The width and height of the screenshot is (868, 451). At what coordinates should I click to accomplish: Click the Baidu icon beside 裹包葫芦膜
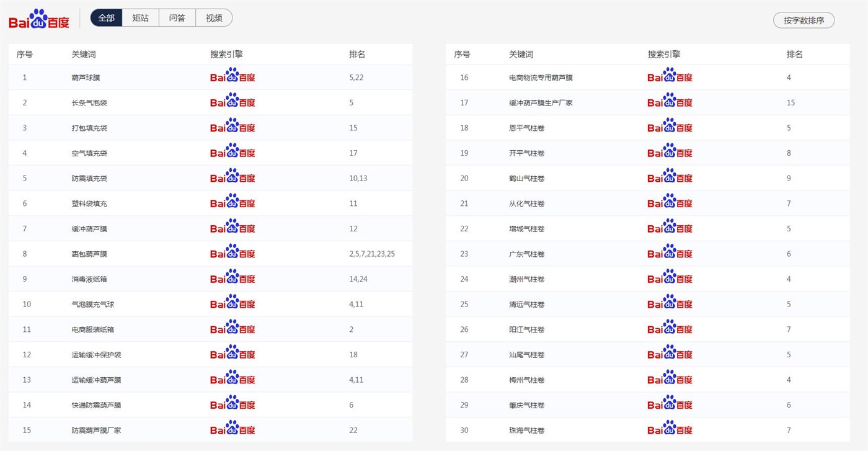(232, 252)
